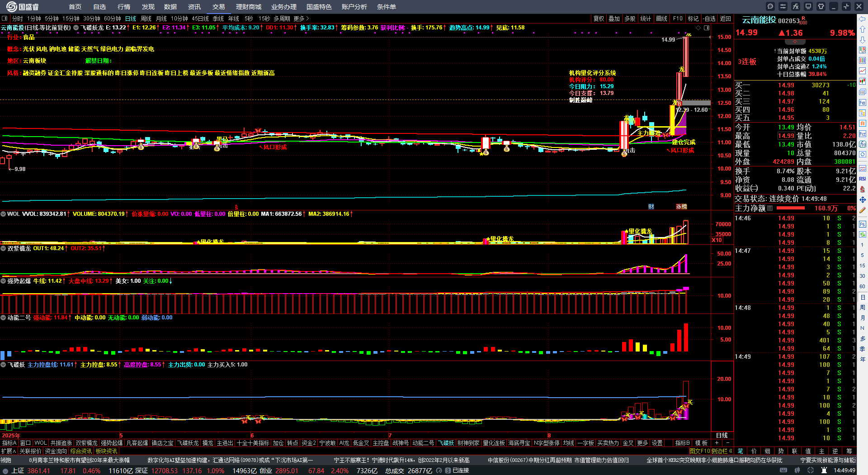868x475 pixels.
Task: Toggle the small square checkbox left of 分时
Action: [5, 19]
